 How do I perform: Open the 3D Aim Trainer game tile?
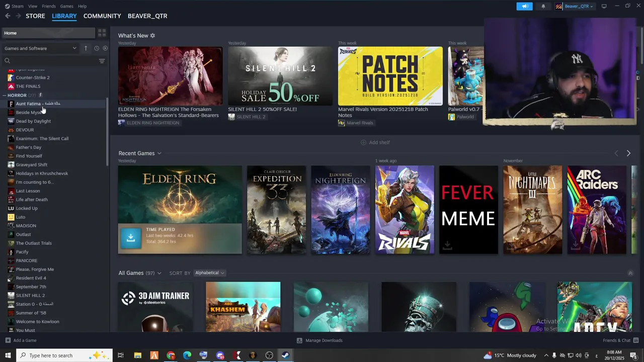(x=155, y=307)
